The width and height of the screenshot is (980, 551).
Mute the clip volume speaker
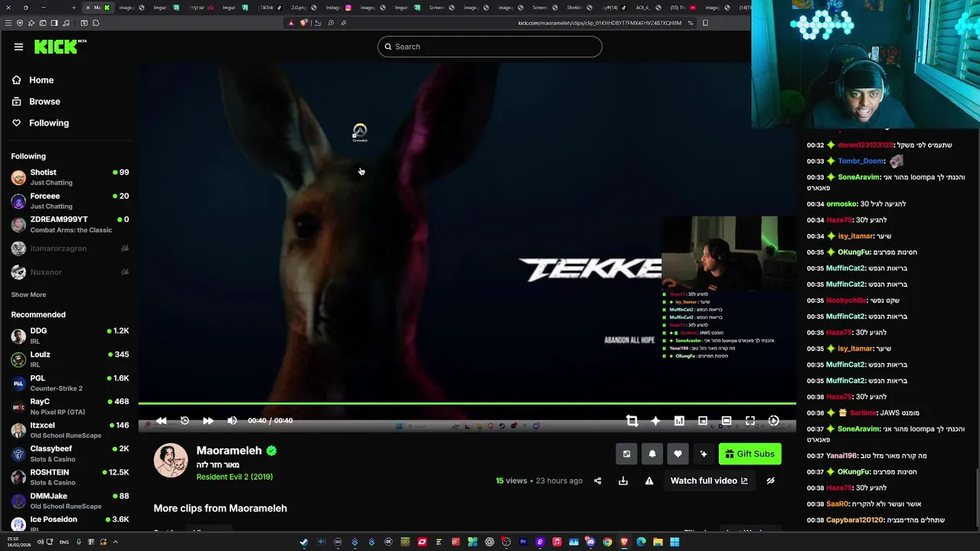click(232, 420)
